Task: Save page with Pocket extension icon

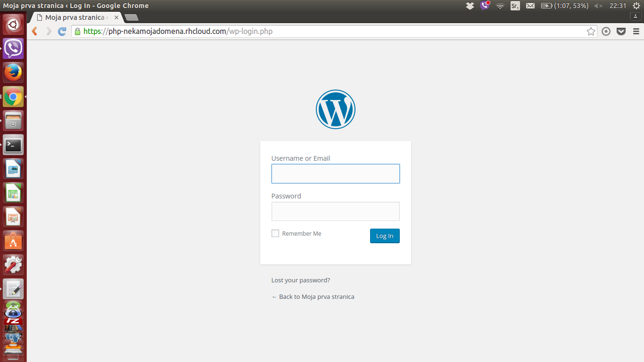Action: pos(621,32)
